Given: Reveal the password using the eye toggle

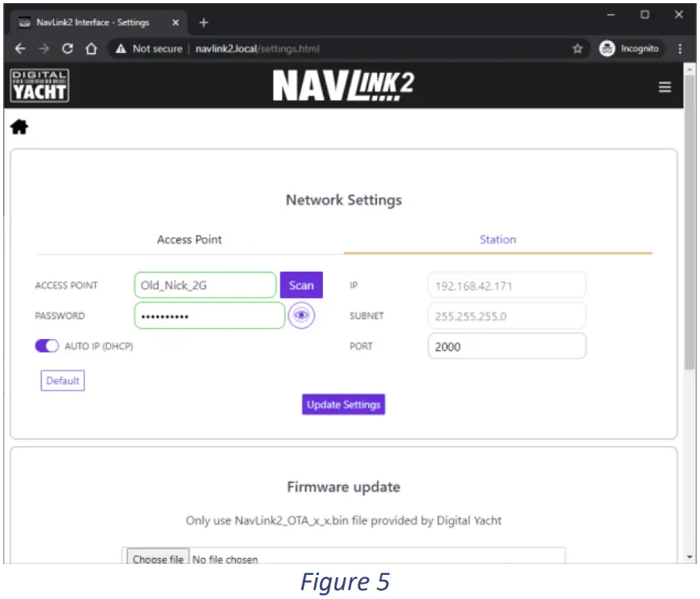Looking at the screenshot, I should [x=300, y=315].
